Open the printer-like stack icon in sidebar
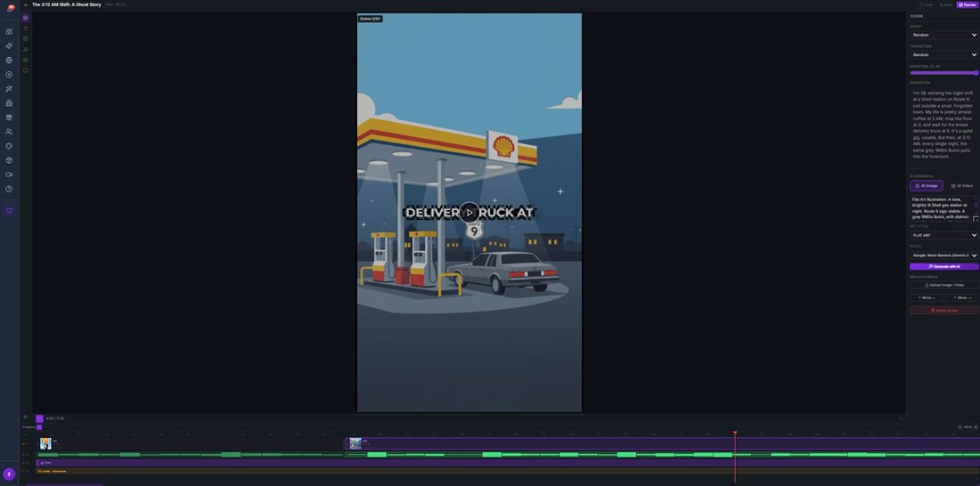The image size is (980, 486). pyautogui.click(x=9, y=103)
